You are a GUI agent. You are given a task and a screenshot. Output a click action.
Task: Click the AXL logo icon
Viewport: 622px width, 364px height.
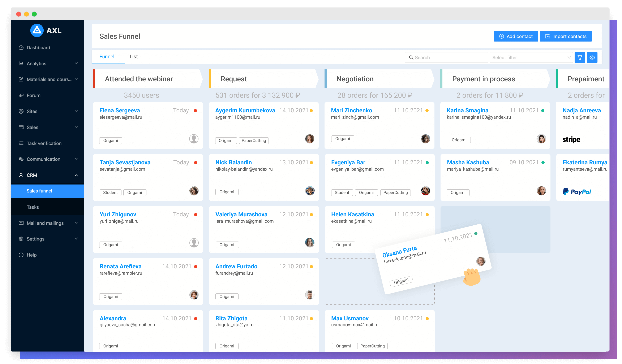[37, 31]
